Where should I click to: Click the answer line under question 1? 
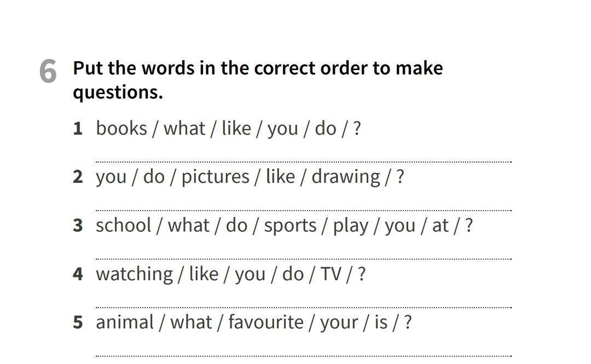tap(304, 161)
